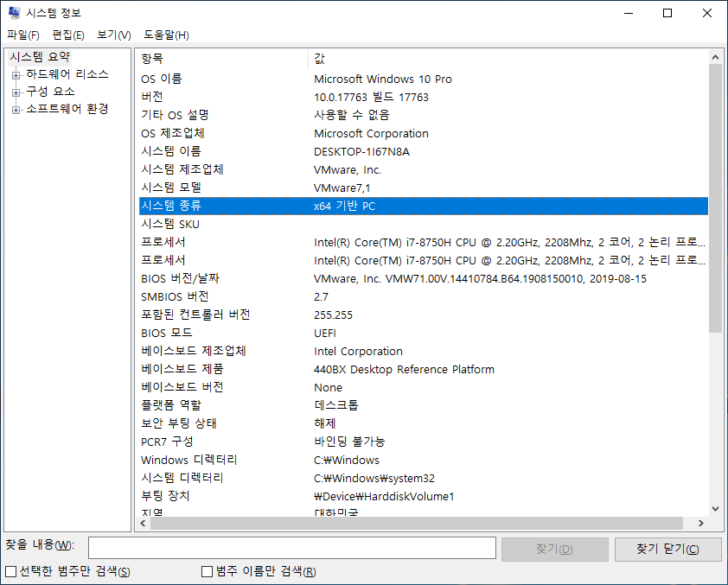This screenshot has width=728, height=585.
Task: Select the BIOS 모드 row
Action: pos(424,333)
